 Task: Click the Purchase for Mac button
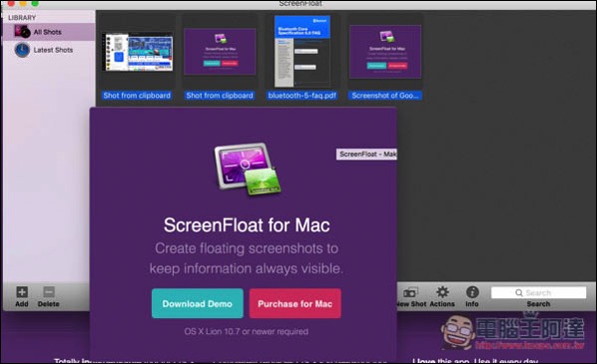pos(296,303)
